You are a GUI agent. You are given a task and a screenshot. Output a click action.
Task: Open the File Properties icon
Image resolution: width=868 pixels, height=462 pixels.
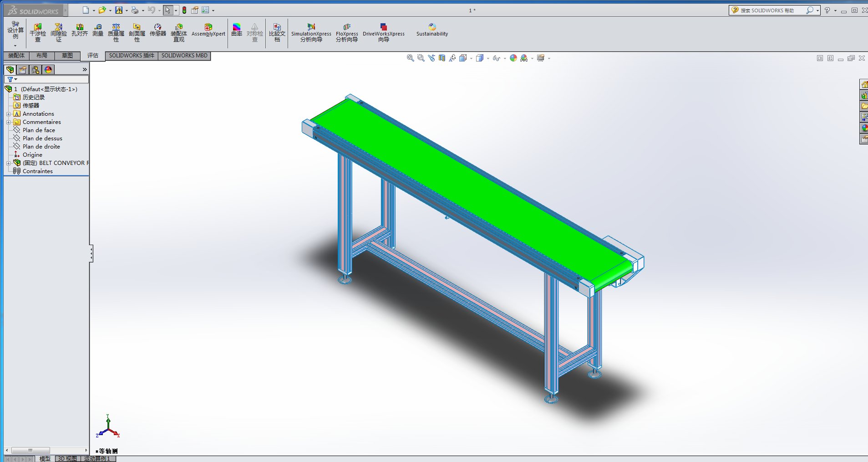195,10
